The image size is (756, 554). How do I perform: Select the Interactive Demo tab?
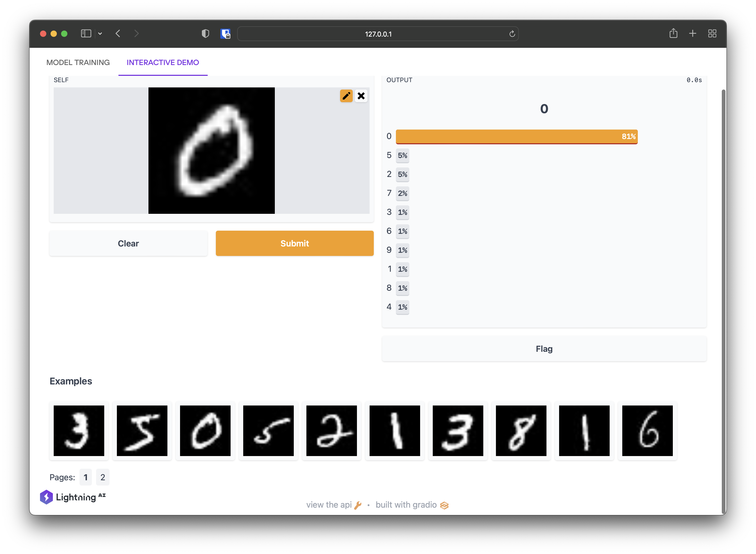point(163,62)
